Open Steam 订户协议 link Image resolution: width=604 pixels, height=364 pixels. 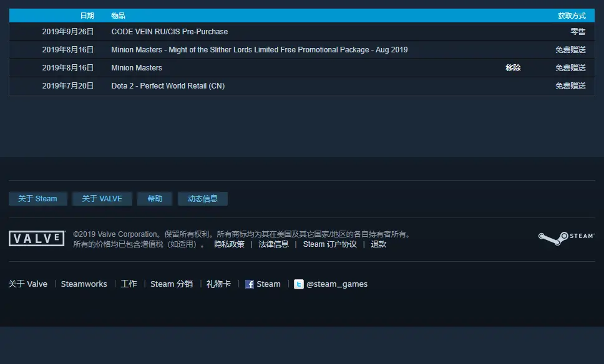coord(329,244)
